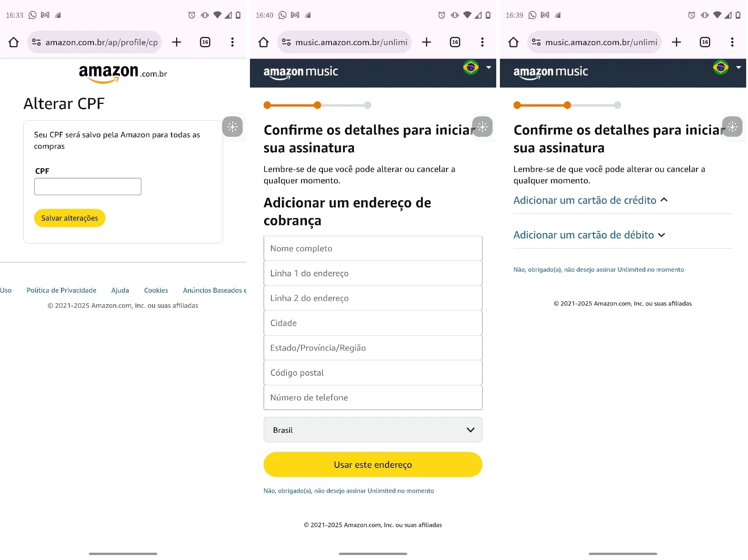Open the Brazil flag language selector

pos(470,67)
